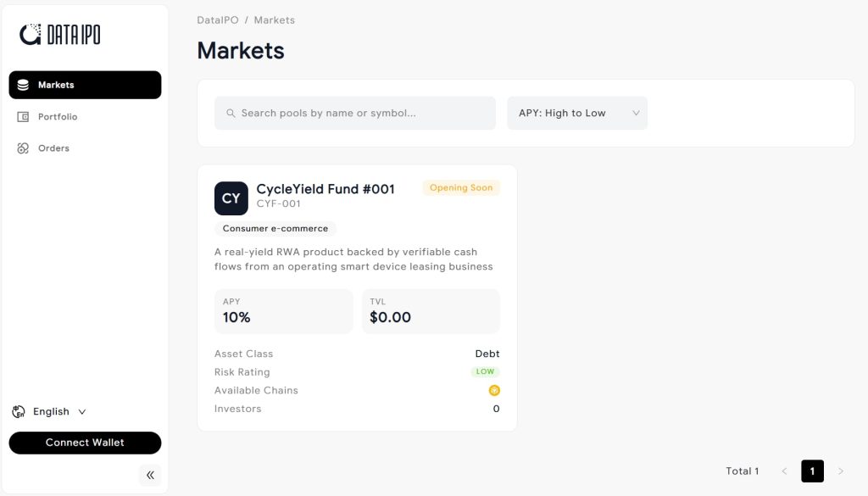This screenshot has width=868, height=496.
Task: Open the Portfolio menu item
Action: (58, 117)
